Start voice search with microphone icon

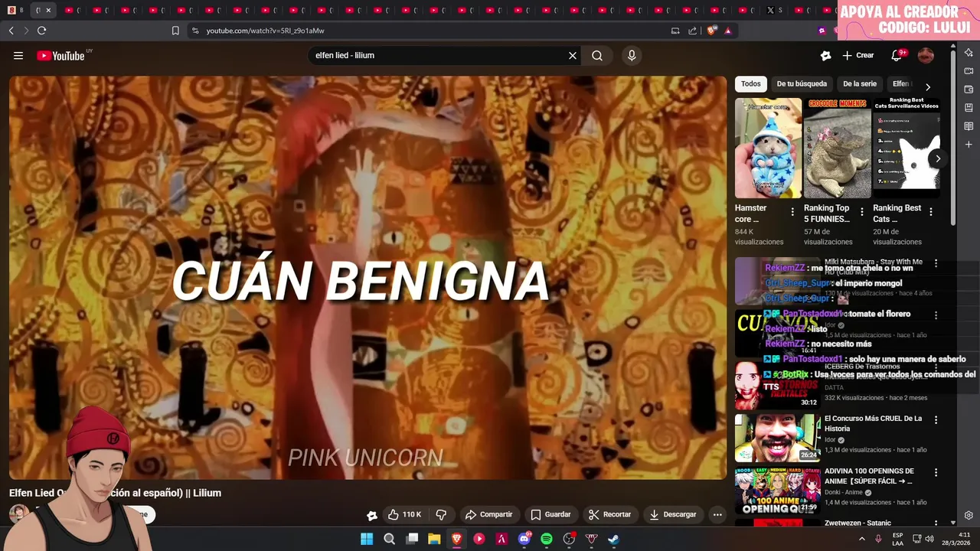[632, 55]
